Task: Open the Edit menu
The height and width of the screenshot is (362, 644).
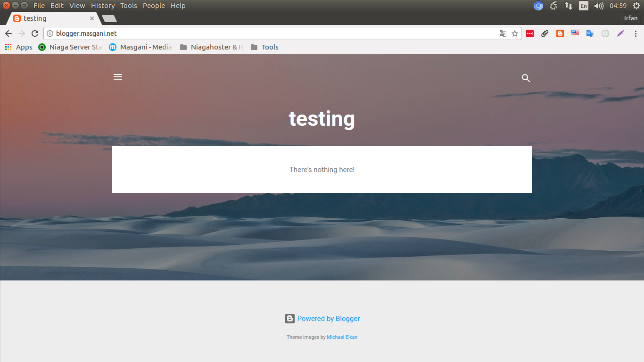Action: coord(57,6)
